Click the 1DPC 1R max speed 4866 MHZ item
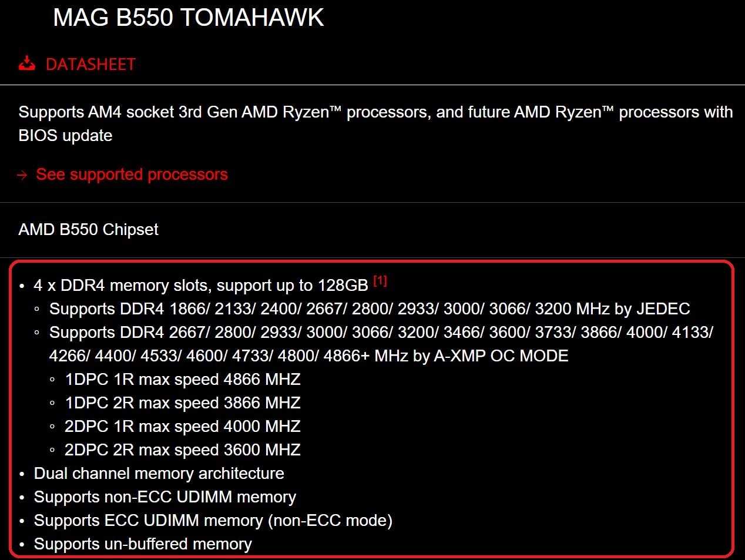The width and height of the screenshot is (745, 560). pyautogui.click(x=182, y=380)
